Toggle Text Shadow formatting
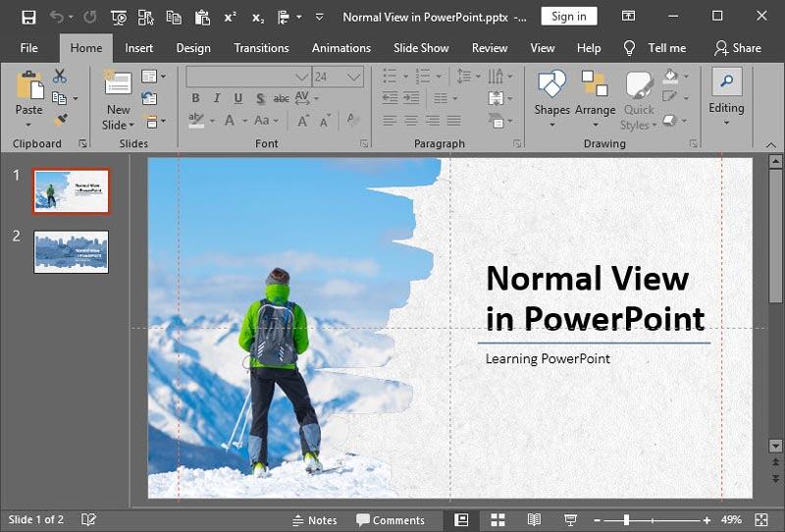Viewport: 785px width, 532px height. 260,99
